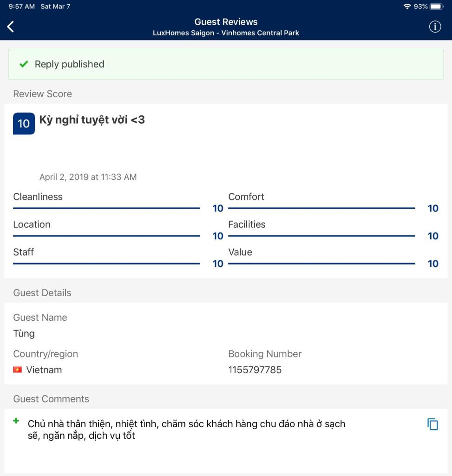Tap the booking number 1155797785
Screen dimensions: 452x476
(x=255, y=370)
